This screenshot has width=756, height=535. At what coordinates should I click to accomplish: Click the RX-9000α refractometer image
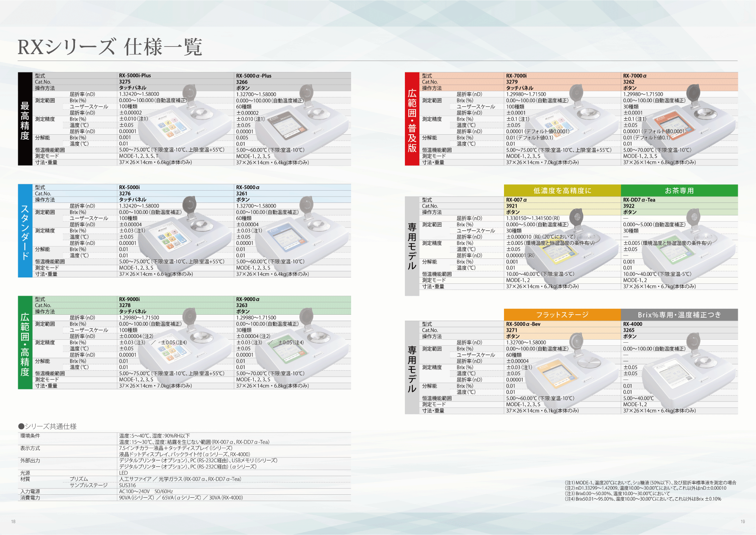302,345
